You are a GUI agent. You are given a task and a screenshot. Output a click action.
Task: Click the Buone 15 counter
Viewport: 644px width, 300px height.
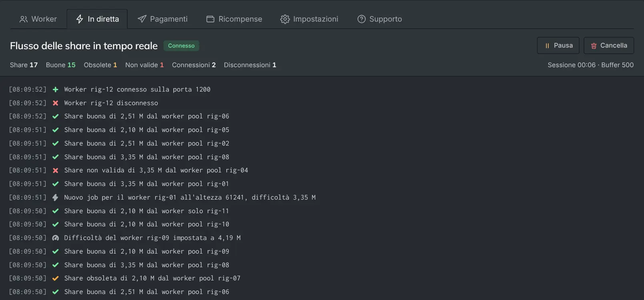(61, 65)
